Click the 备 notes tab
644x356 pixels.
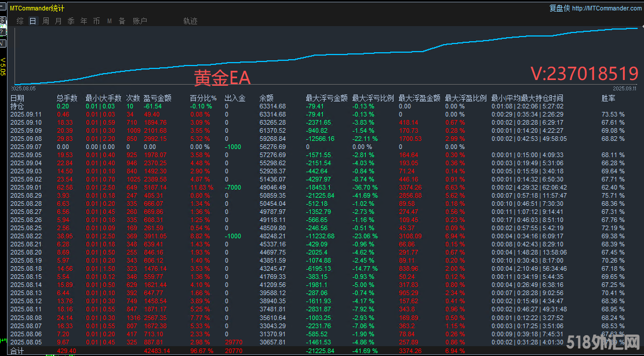(x=122, y=21)
